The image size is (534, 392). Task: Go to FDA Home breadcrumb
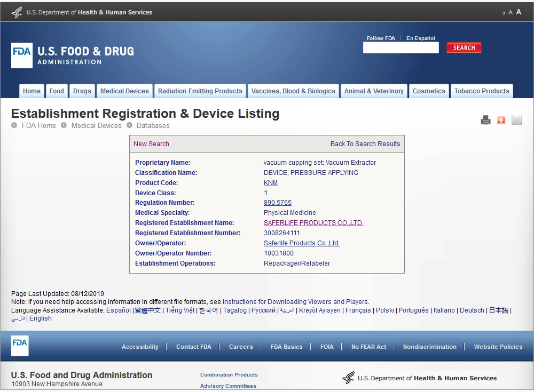39,125
